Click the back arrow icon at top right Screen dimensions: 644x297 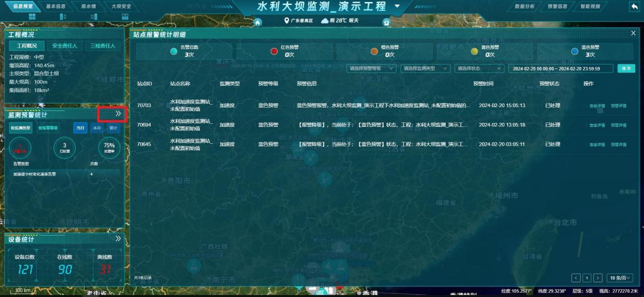tap(634, 7)
